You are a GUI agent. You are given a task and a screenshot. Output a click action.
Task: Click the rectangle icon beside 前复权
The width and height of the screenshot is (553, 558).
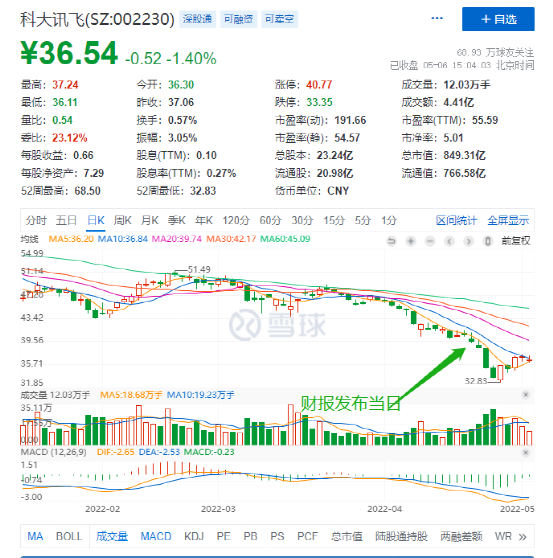[x=488, y=241]
